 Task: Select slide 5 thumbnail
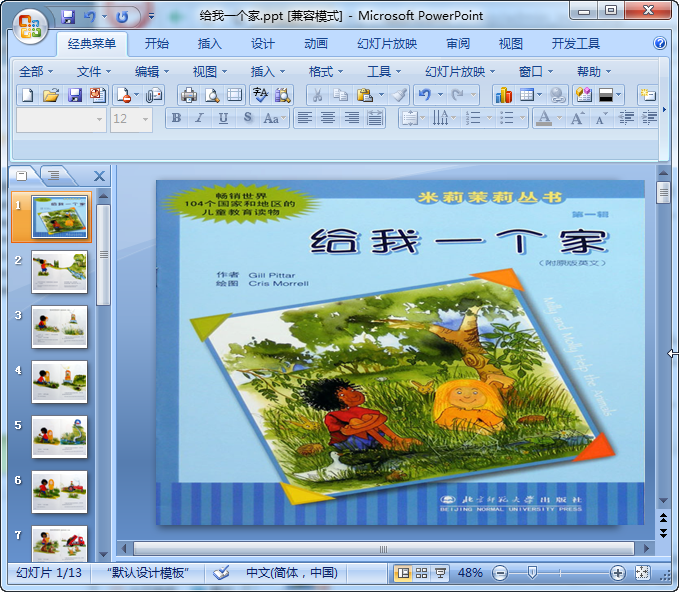tap(59, 437)
